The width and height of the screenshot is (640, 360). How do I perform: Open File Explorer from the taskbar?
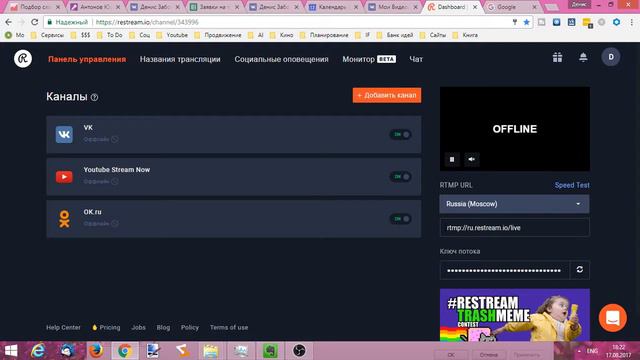[x=211, y=351]
